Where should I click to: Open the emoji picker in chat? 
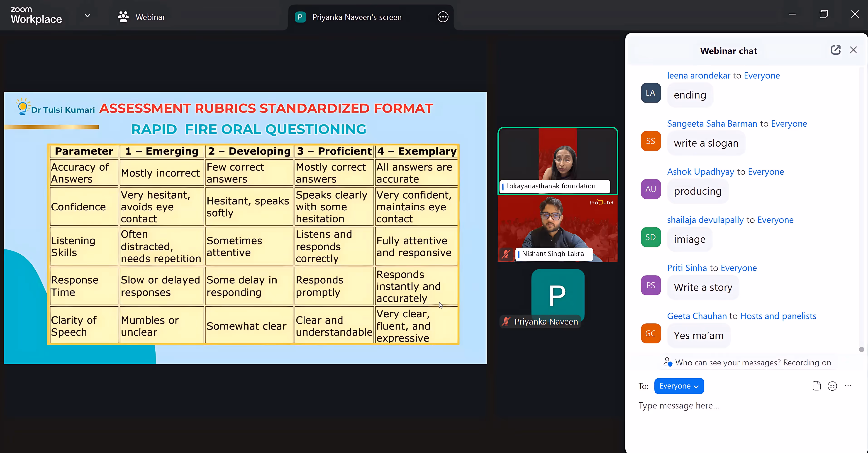coord(832,386)
